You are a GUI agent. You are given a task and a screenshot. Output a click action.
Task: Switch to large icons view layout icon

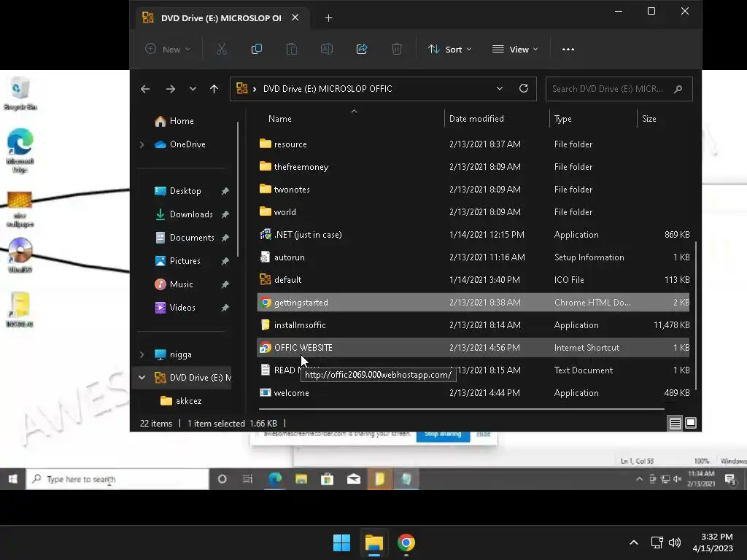691,423
